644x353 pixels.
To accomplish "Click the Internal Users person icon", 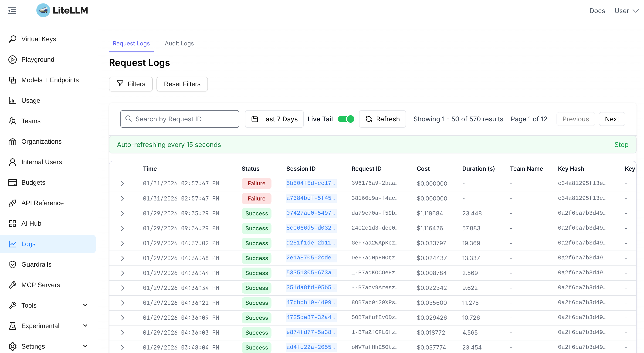I will (x=13, y=162).
